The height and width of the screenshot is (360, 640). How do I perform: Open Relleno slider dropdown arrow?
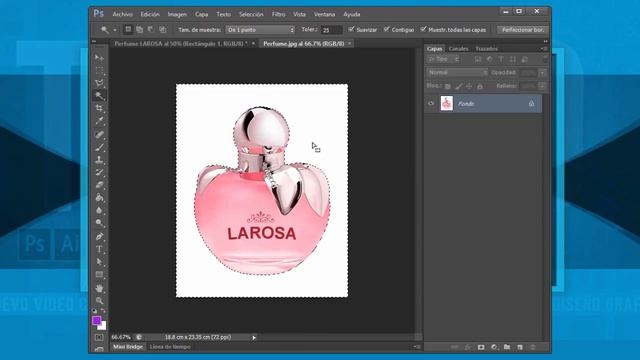tap(542, 86)
